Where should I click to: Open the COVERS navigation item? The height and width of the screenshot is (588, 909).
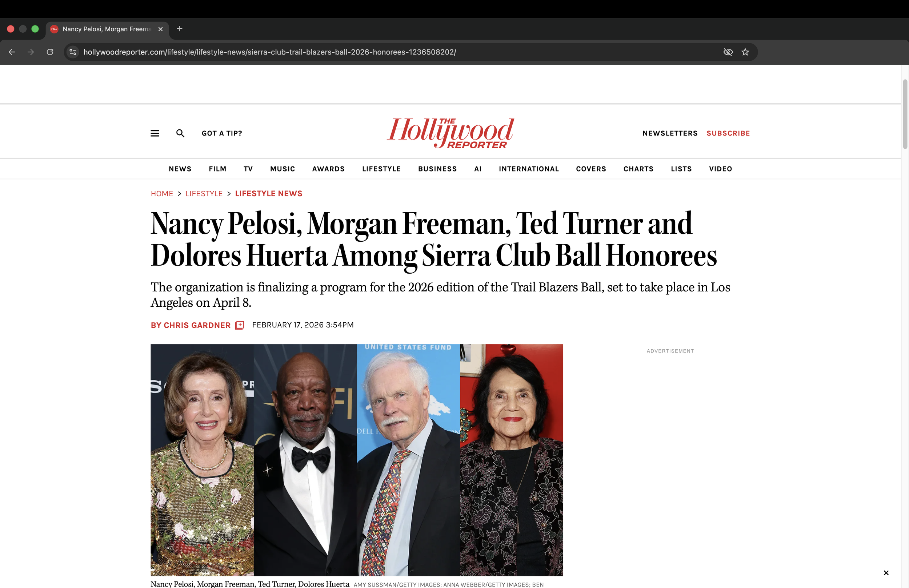point(591,169)
